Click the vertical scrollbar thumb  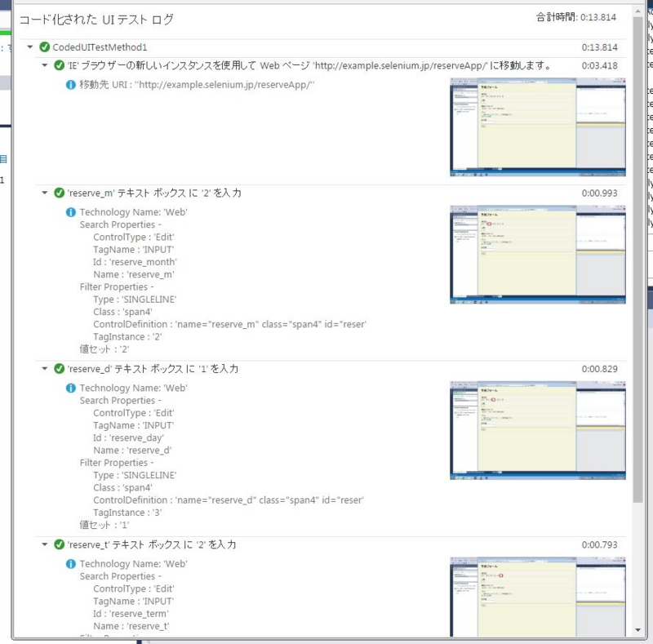click(638, 260)
